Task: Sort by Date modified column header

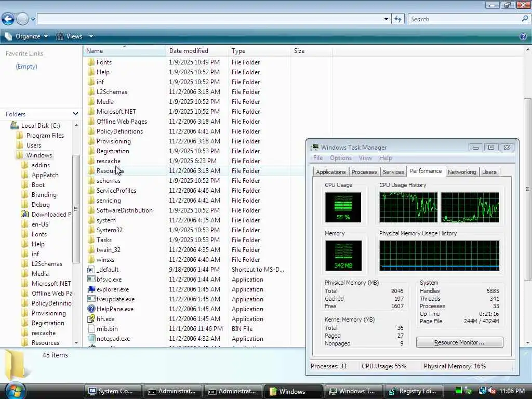Action: (x=197, y=51)
